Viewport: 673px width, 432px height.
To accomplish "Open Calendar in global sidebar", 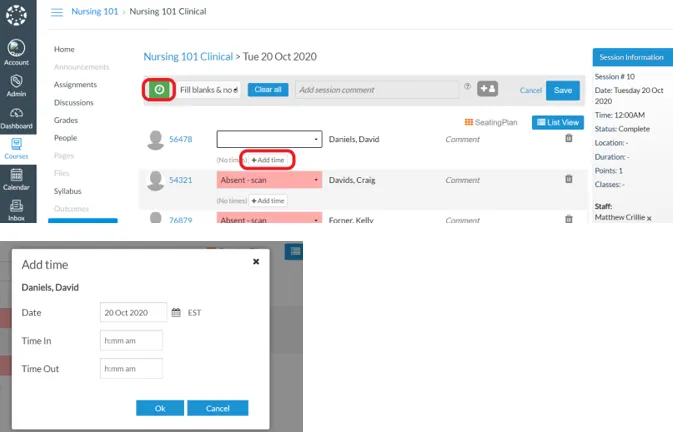I will pos(16,179).
